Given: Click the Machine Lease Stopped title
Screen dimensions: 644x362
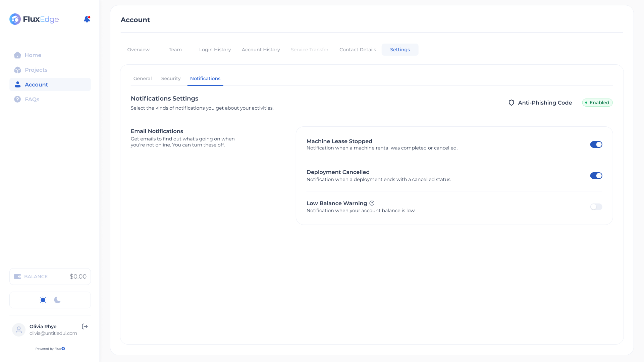Looking at the screenshot, I should pyautogui.click(x=339, y=141).
